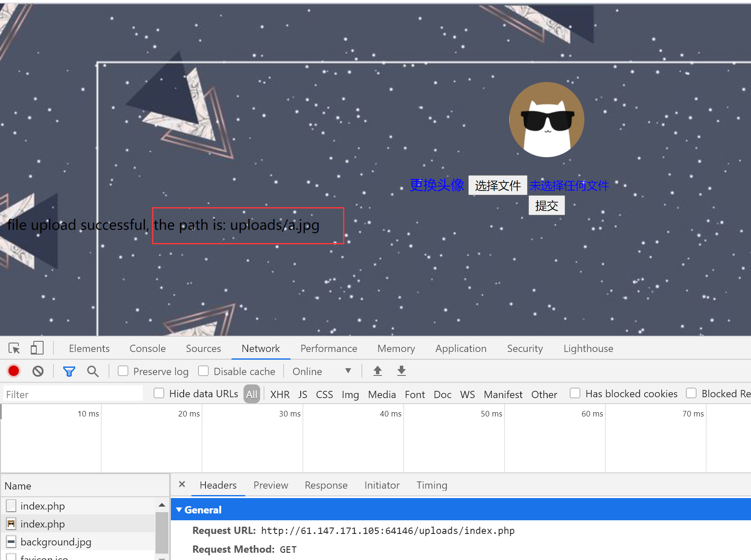Screen dimensions: 751x560
Task: Toggle the device toolbar icon
Action: click(x=37, y=349)
